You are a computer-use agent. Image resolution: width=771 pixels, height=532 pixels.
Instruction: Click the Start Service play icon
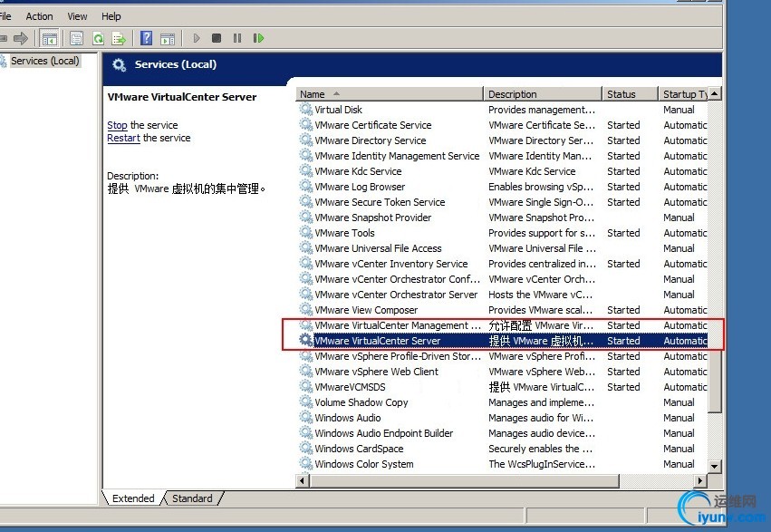[x=197, y=38]
